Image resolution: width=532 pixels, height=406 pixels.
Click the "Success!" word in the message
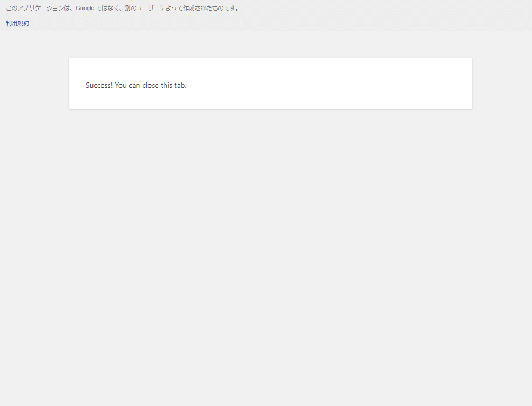[99, 85]
